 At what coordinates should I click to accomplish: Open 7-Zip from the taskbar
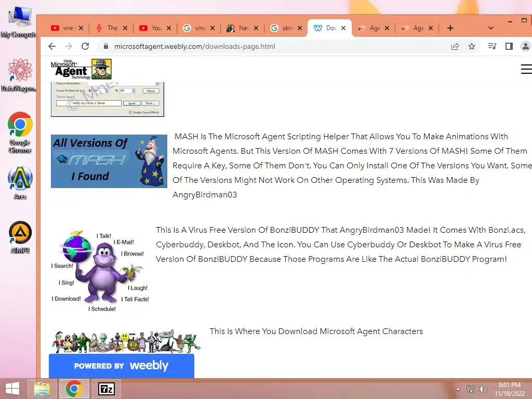click(106, 389)
